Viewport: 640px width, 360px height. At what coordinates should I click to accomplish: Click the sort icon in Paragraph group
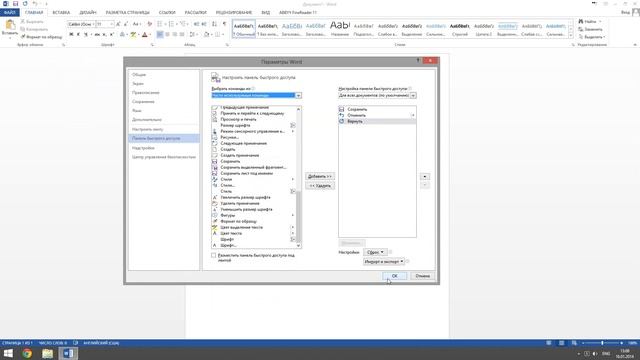215,24
